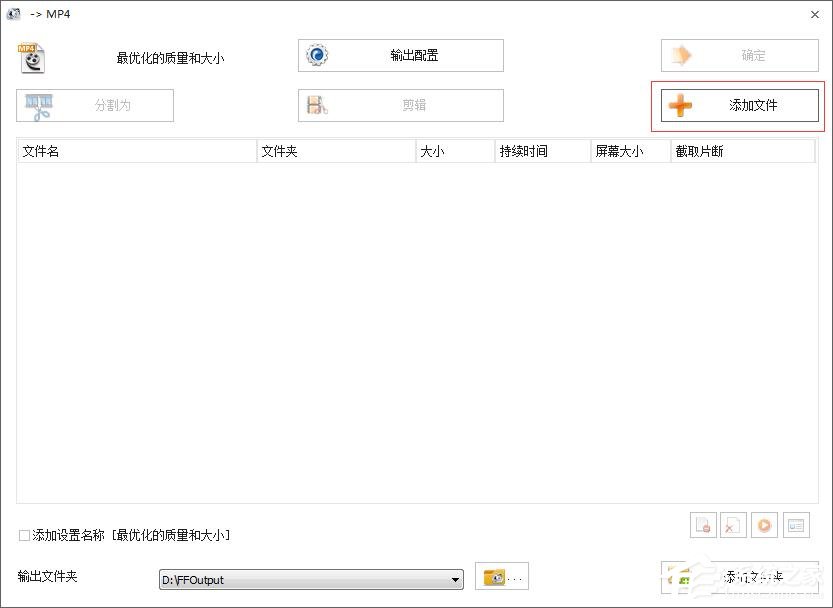
Task: Sort by the 大小 column header
Action: (x=455, y=151)
